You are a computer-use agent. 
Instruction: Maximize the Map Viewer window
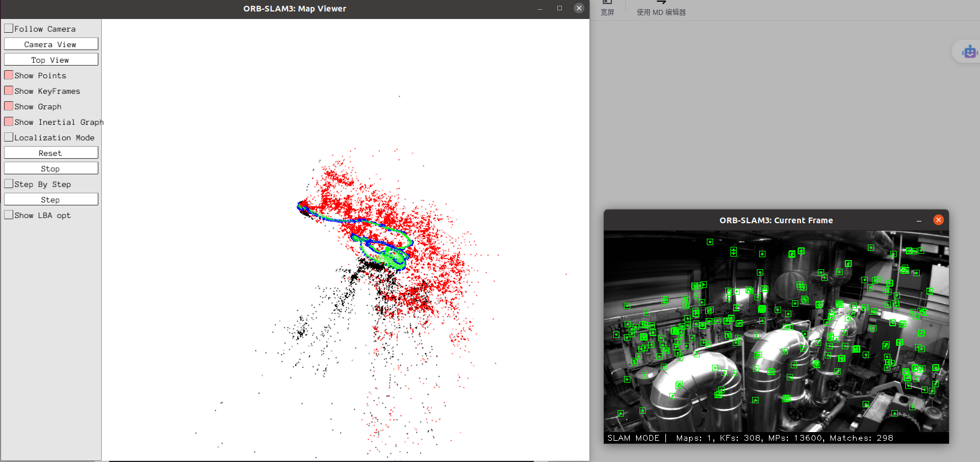point(560,8)
